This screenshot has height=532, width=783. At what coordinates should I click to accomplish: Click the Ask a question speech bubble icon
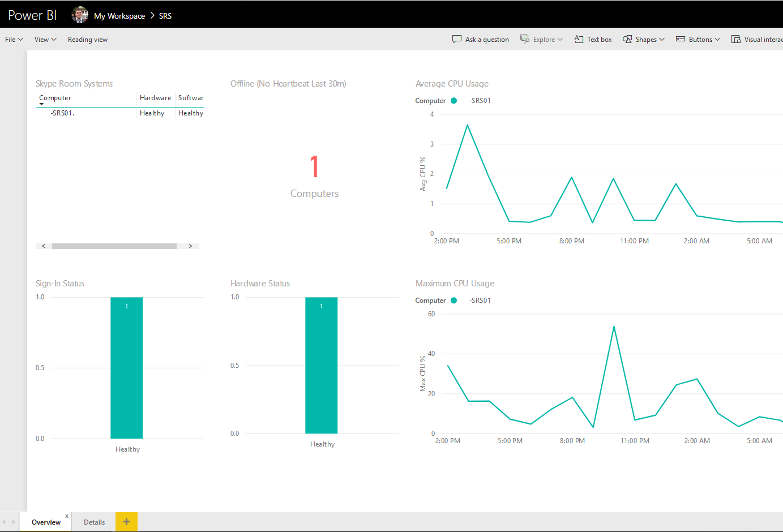point(457,39)
